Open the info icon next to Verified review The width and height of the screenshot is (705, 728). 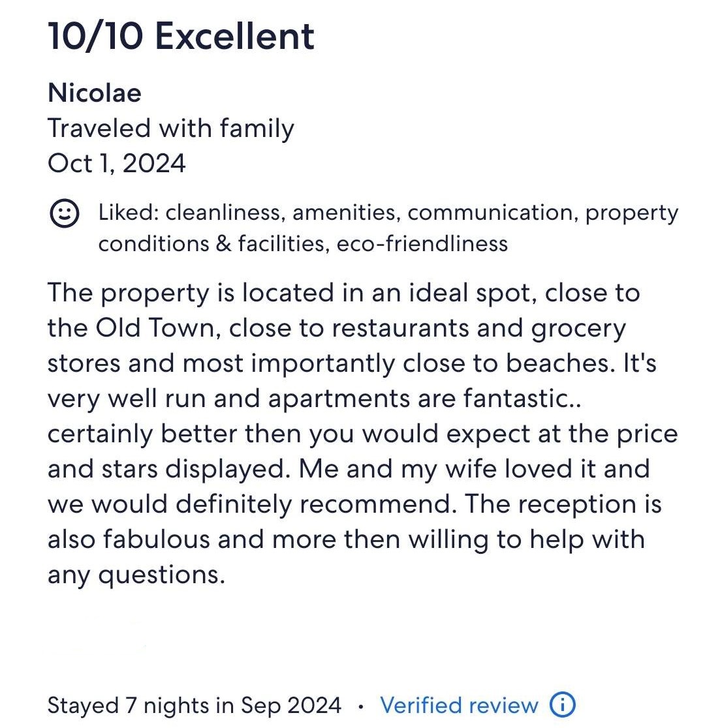pyautogui.click(x=563, y=705)
